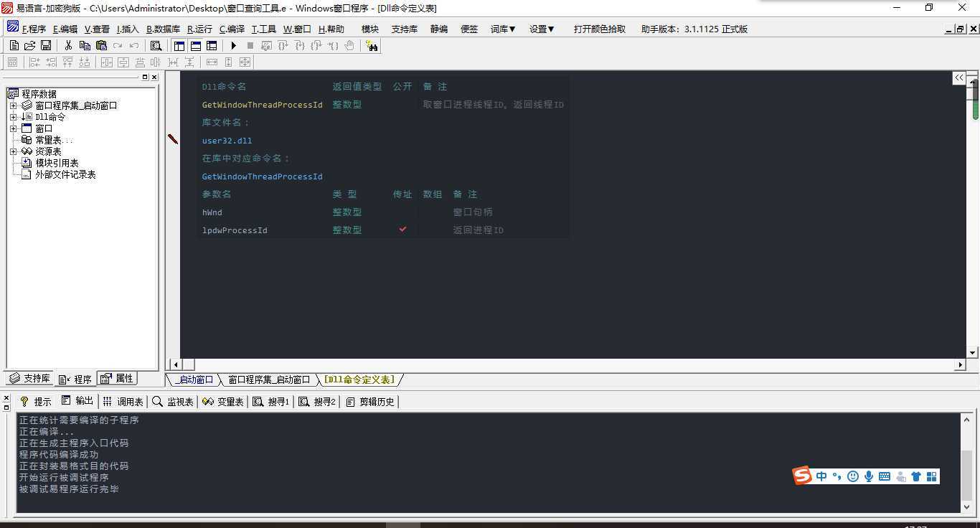980x528 pixels.
Task: Select 外部文件记录表 in the tree
Action: pyautogui.click(x=65, y=174)
